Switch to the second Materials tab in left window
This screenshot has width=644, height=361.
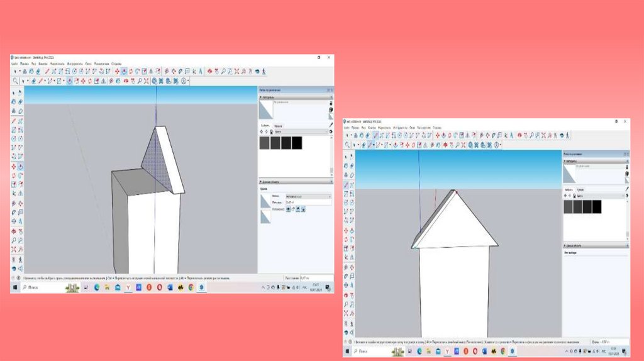[278, 126]
